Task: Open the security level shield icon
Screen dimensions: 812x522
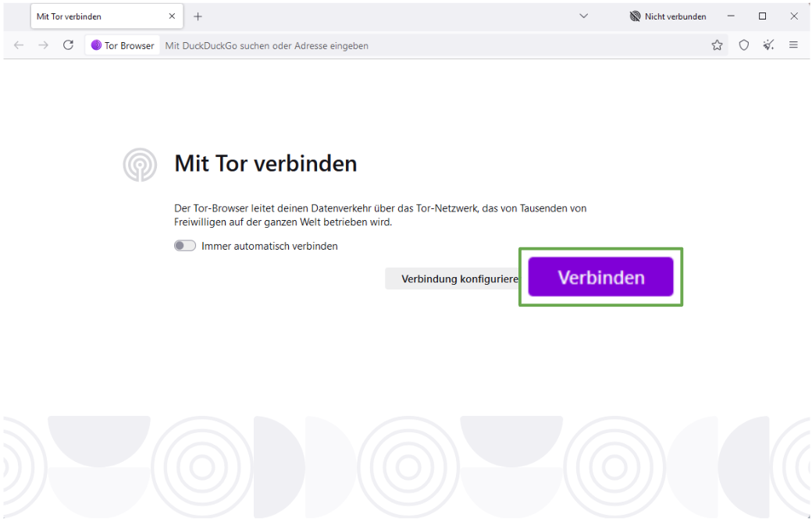Action: pyautogui.click(x=743, y=44)
